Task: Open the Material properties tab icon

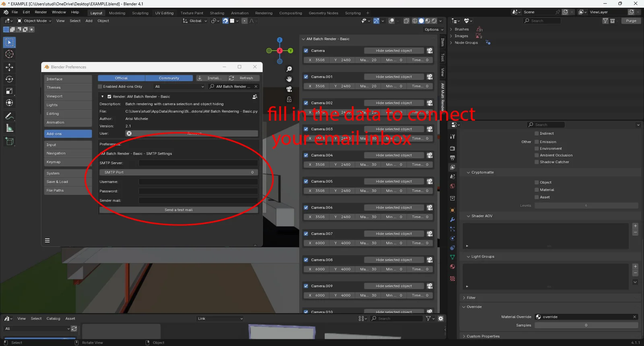Action: (452, 267)
